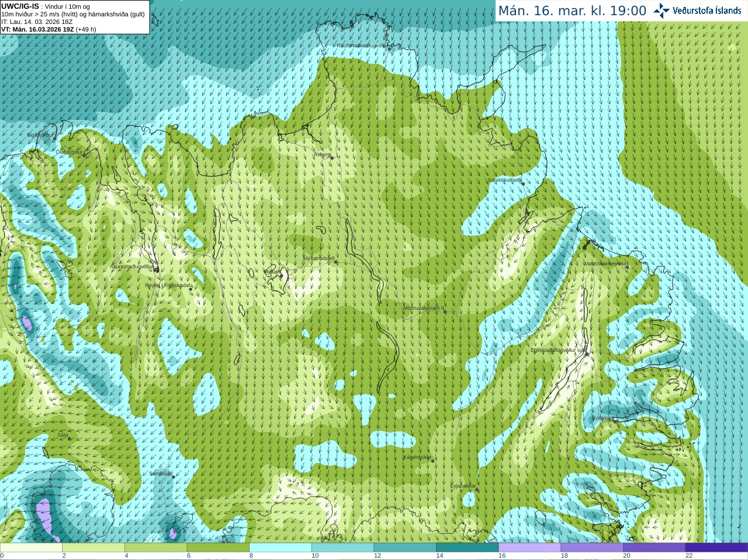Click the legend value 8
Screen dimensions: 748x560
(x=251, y=556)
